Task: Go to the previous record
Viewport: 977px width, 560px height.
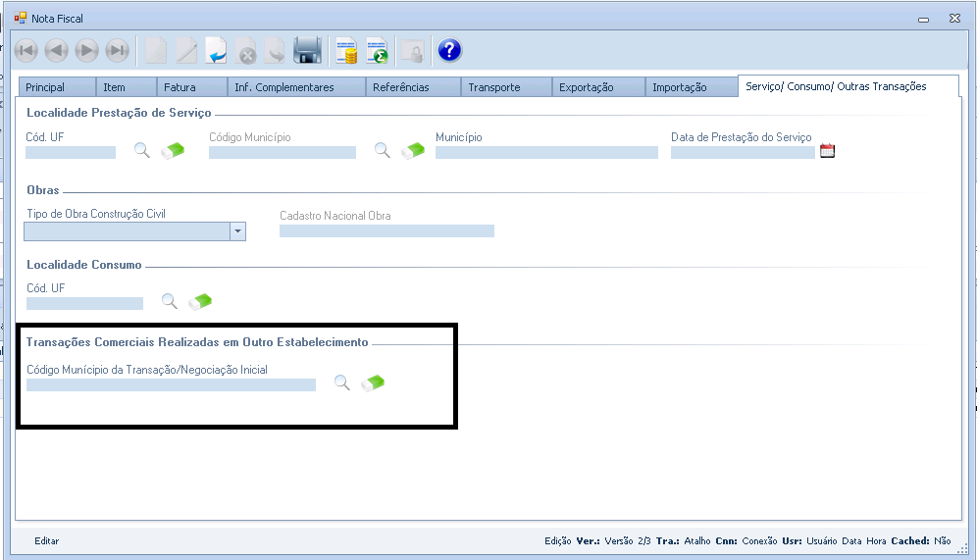Action: pos(57,50)
